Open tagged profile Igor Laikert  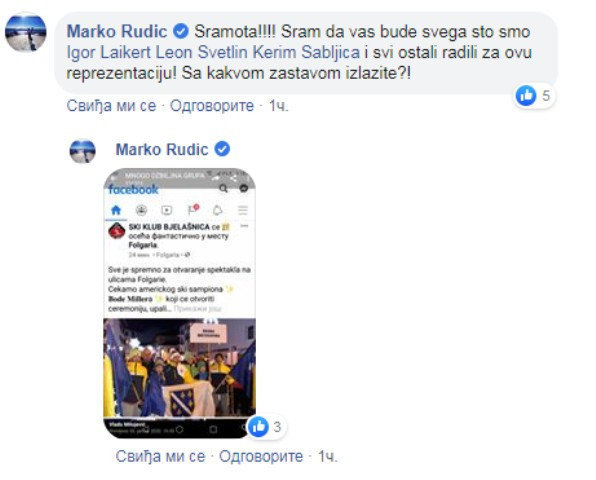point(109,52)
